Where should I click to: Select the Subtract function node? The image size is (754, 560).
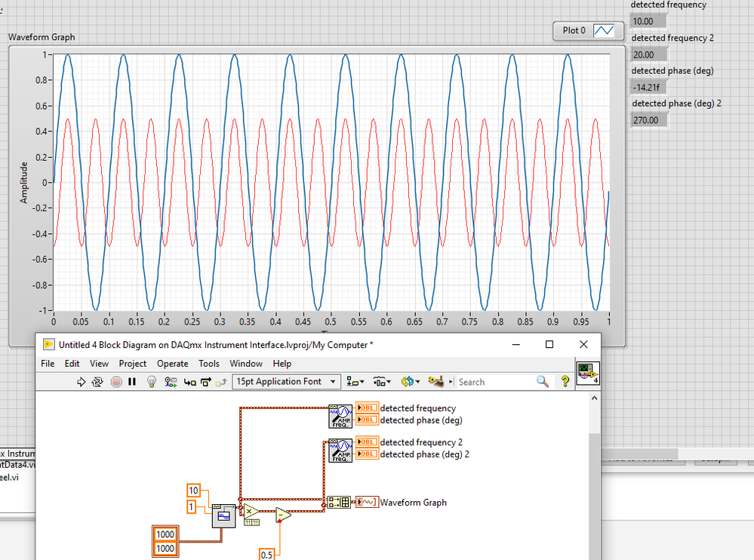[x=282, y=515]
